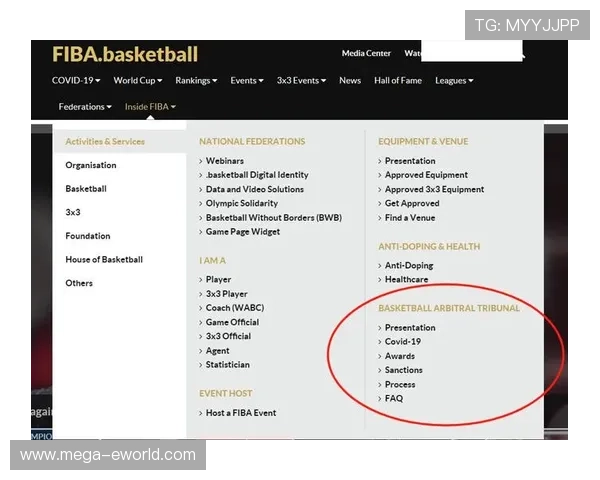Open the Player link under I AM A
This screenshot has width=600, height=480.
pos(218,279)
